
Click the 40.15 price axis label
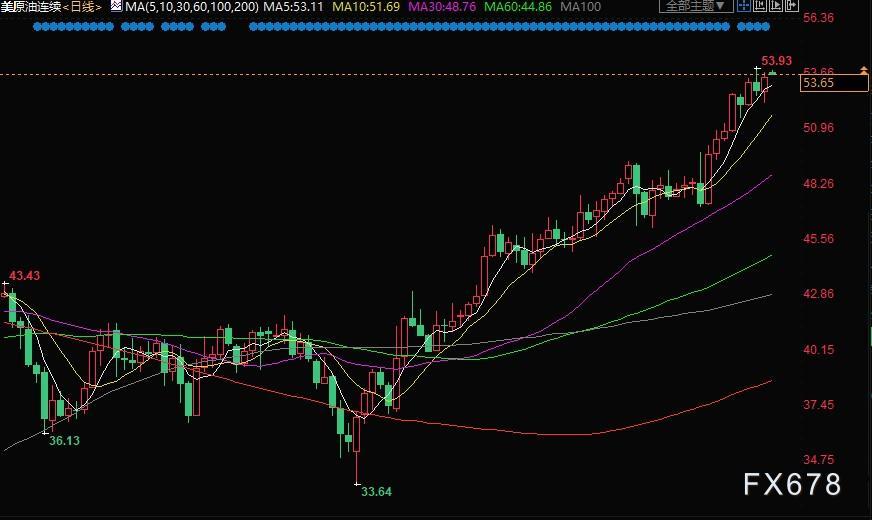click(x=819, y=350)
